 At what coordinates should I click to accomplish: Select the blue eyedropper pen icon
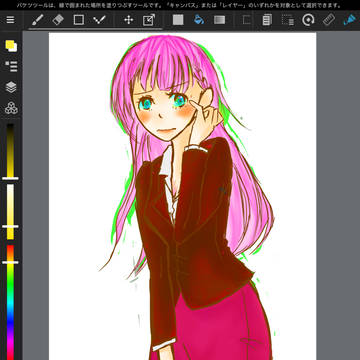350,20
